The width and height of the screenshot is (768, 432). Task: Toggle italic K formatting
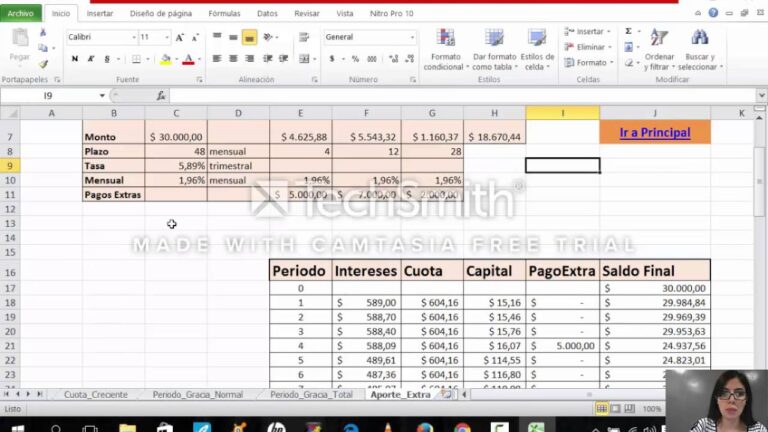pyautogui.click(x=91, y=59)
